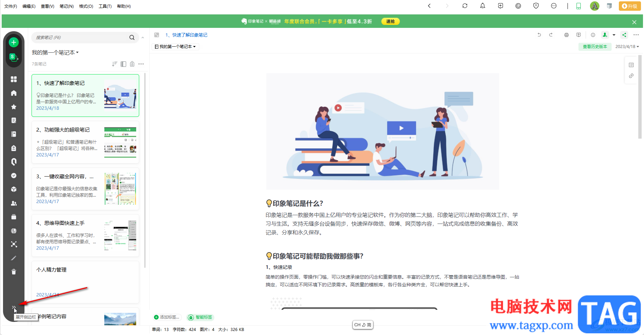Click the orange 升级 upgrade button

tap(630, 6)
